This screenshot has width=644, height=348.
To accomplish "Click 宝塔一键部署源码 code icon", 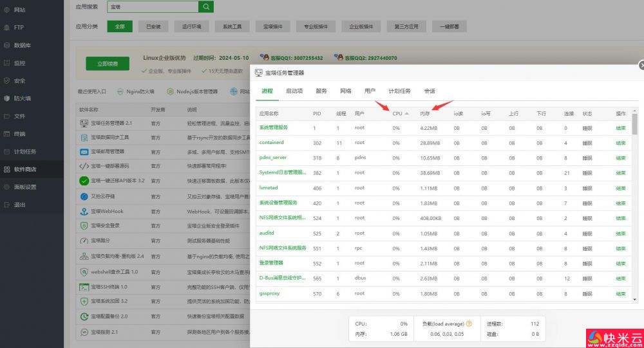I will (x=84, y=166).
